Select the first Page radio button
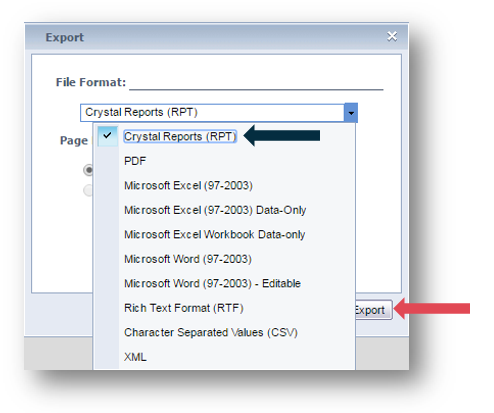This screenshot has height=413, width=494. click(x=88, y=170)
